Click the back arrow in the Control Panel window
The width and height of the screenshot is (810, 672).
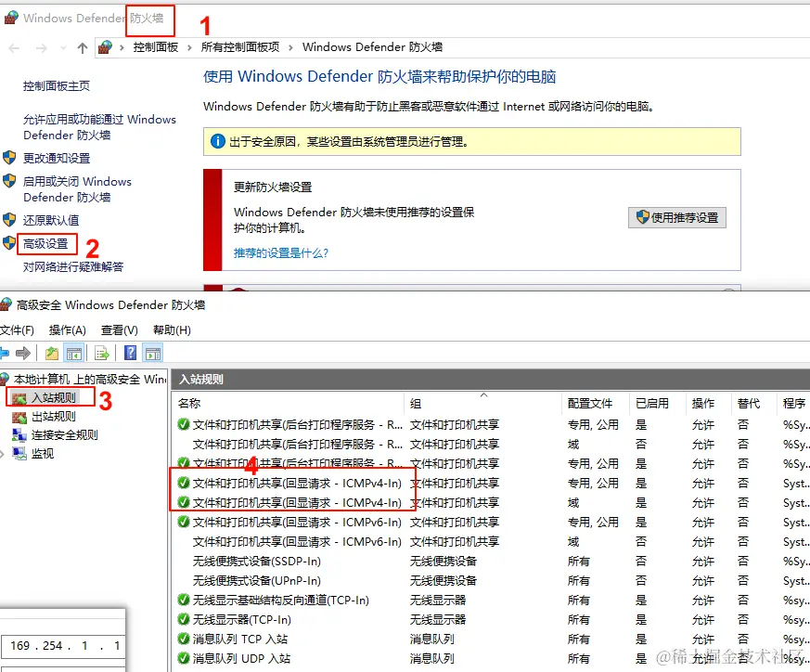(15, 48)
